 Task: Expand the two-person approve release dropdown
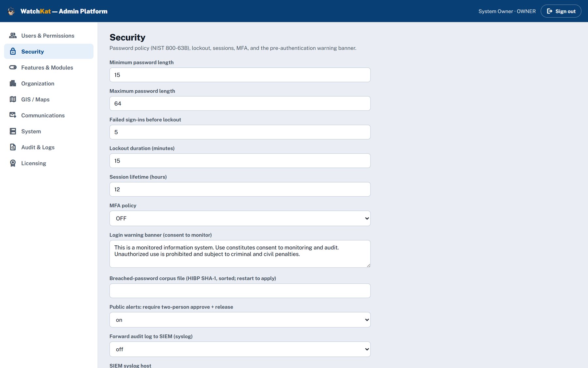240,320
